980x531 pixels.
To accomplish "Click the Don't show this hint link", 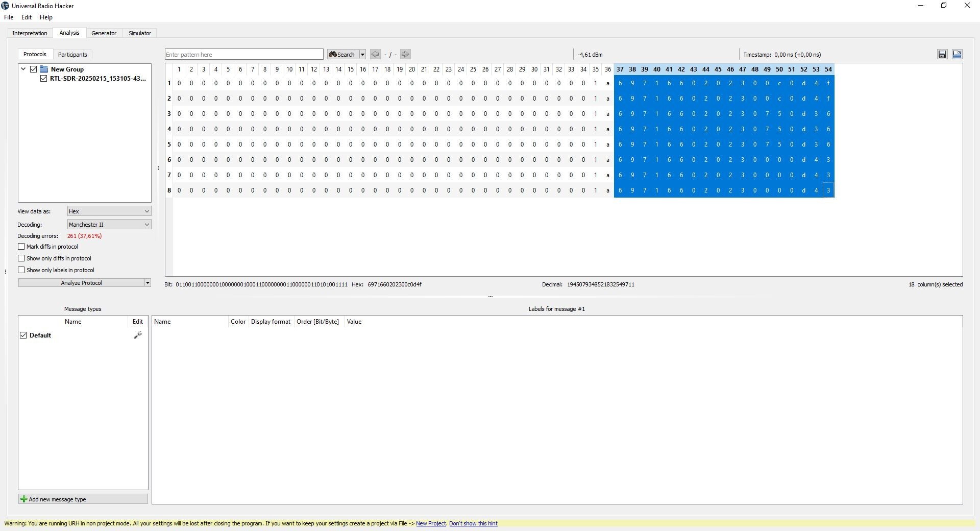I will (x=473, y=523).
